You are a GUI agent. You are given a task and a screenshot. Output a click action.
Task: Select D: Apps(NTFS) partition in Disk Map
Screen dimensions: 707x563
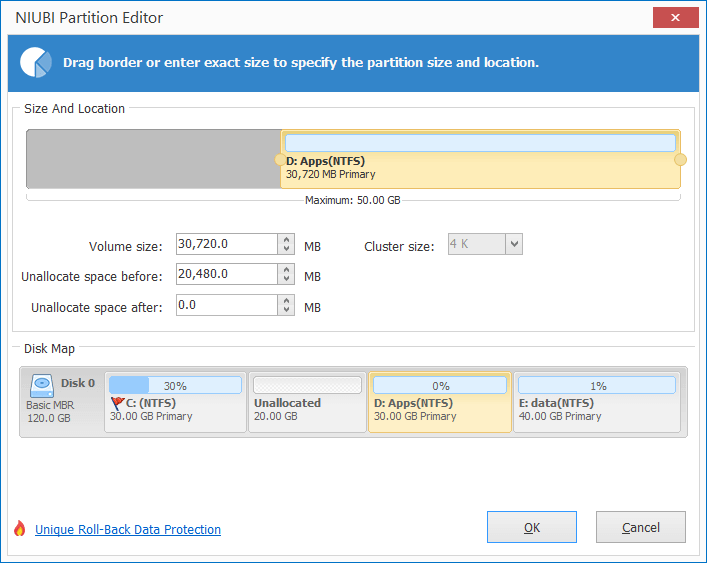pyautogui.click(x=440, y=402)
